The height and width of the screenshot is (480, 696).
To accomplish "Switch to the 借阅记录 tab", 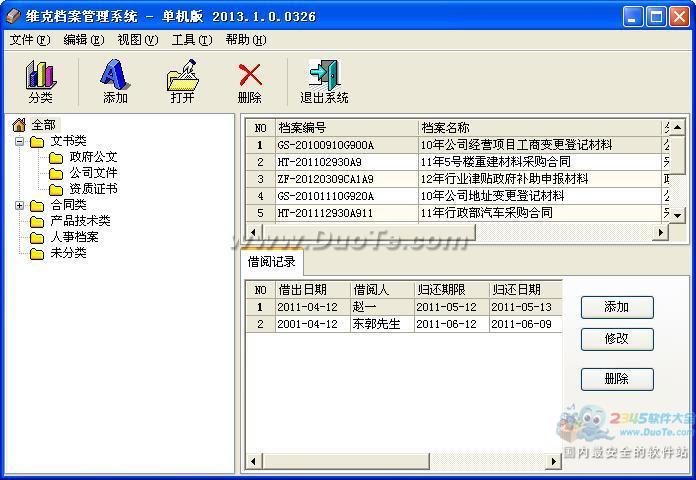I will (x=272, y=262).
